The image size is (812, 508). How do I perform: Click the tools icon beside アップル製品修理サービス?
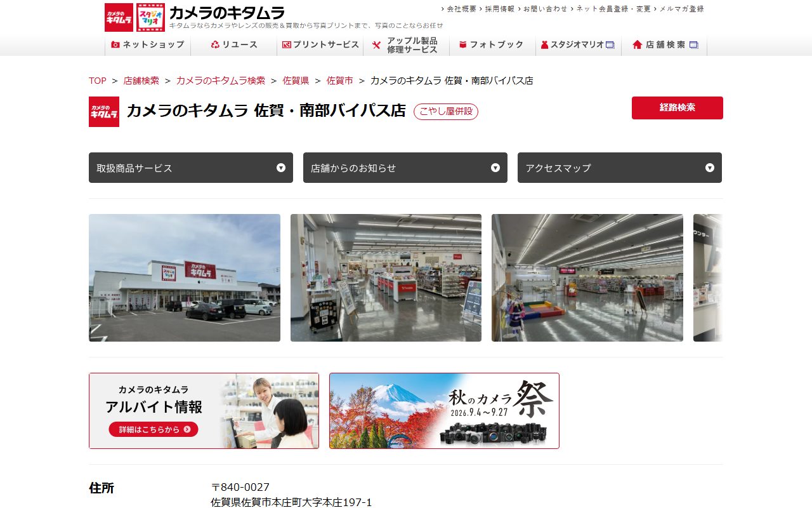tap(376, 45)
